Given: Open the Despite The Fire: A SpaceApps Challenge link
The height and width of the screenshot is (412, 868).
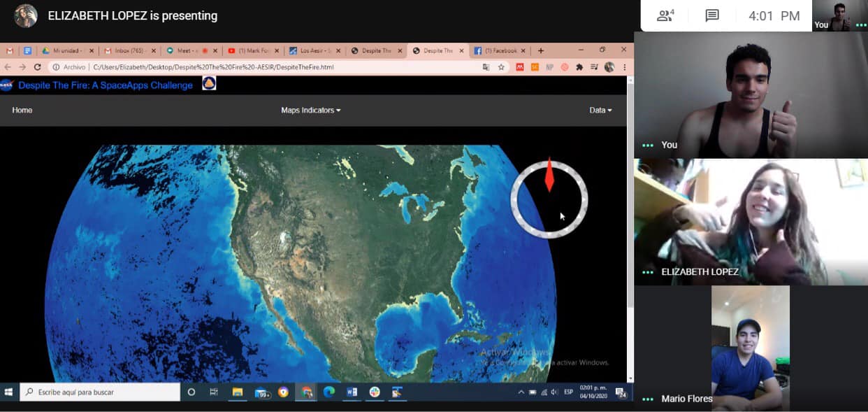Looking at the screenshot, I should [106, 85].
